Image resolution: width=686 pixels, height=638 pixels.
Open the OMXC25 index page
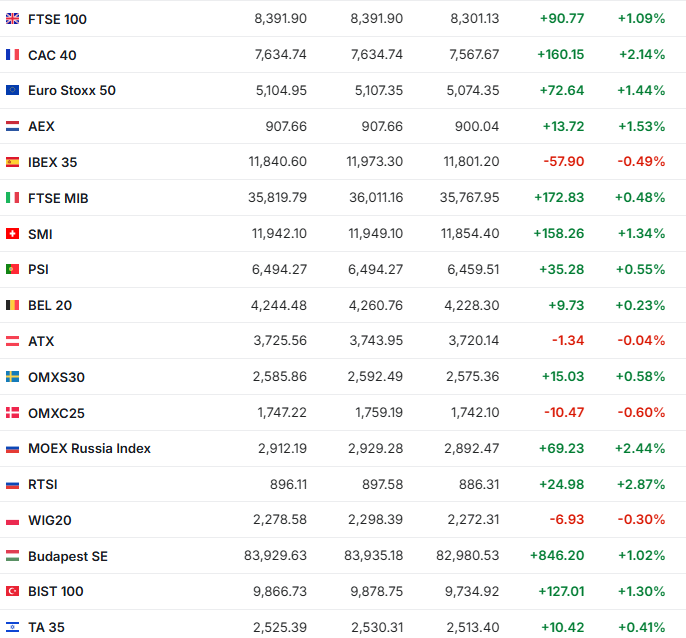tap(55, 413)
